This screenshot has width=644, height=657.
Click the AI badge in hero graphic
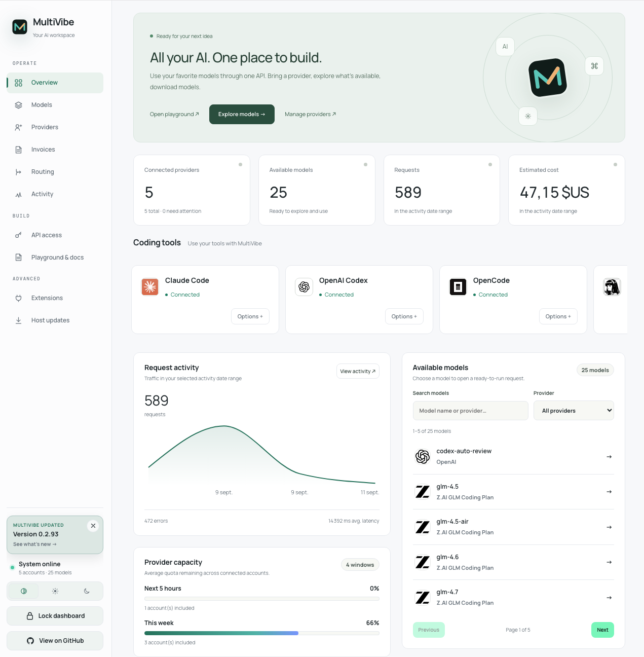click(505, 47)
